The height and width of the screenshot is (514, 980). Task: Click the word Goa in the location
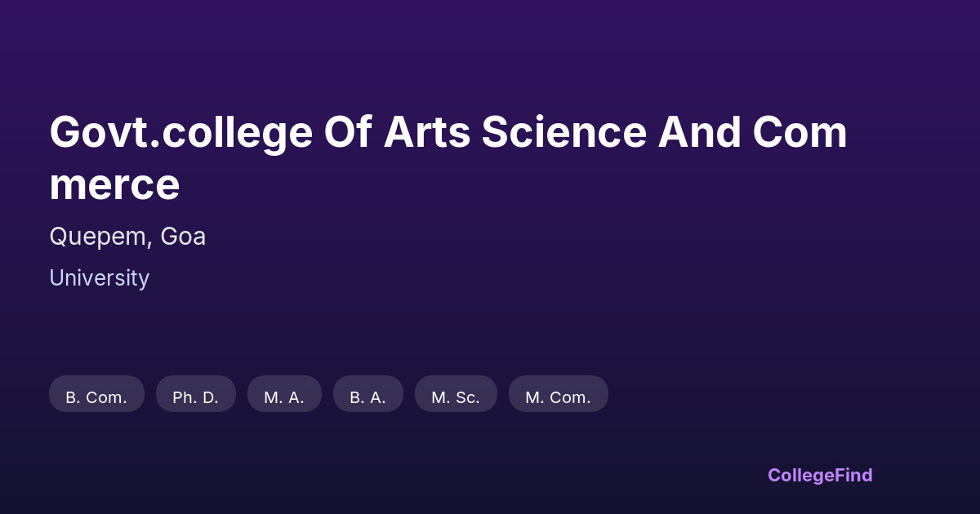tap(183, 237)
